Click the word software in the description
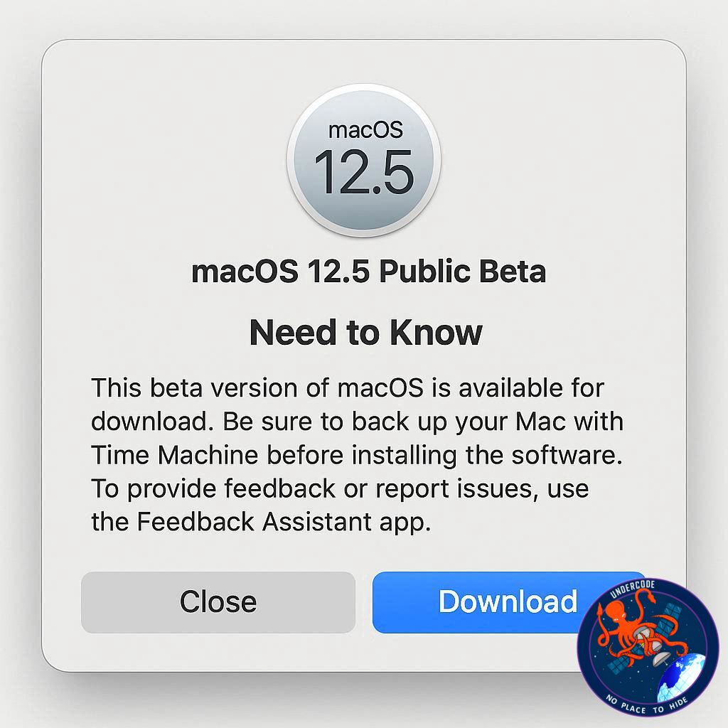Viewport: 728px width, 728px height. tap(567, 454)
